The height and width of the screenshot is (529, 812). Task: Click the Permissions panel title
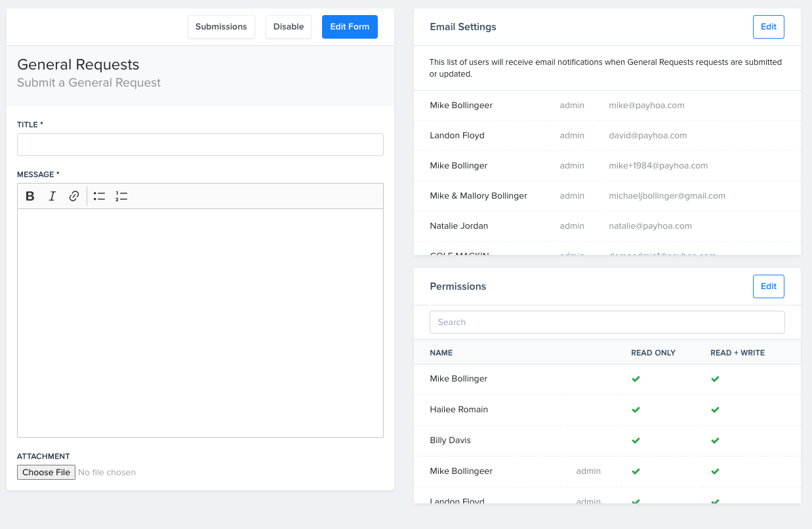pyautogui.click(x=458, y=286)
